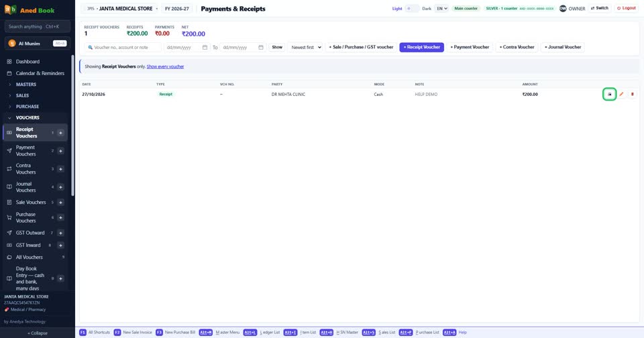This screenshot has width=644, height=338.
Task: Click the plus icon next to Sale Vouchers
Action: (x=60, y=202)
